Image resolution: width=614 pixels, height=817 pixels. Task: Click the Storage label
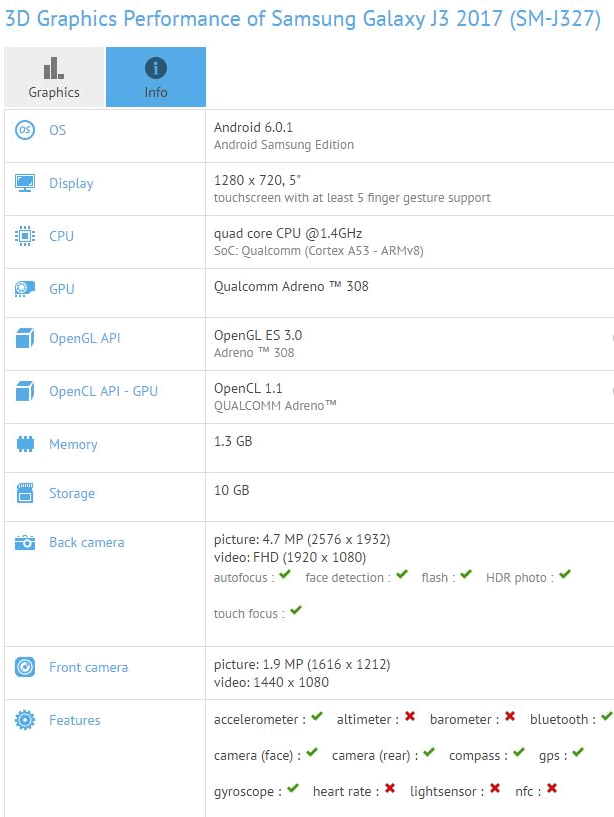[72, 493]
